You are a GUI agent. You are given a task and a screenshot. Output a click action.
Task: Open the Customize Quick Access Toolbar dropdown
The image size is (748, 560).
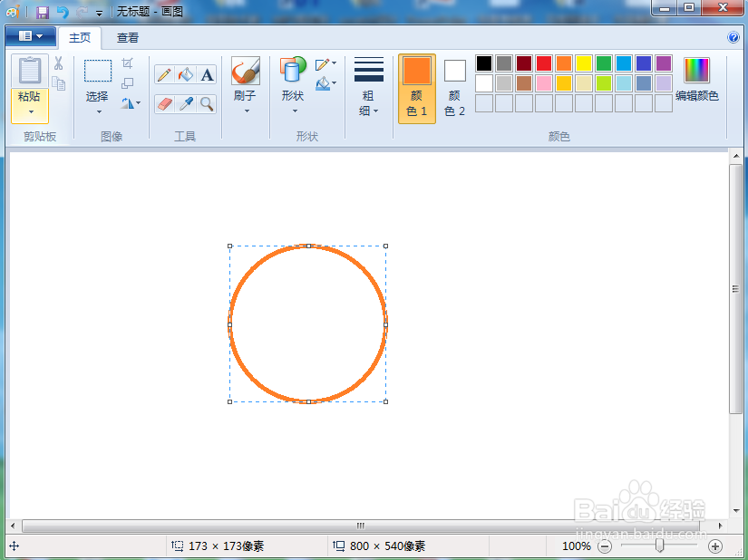99,14
